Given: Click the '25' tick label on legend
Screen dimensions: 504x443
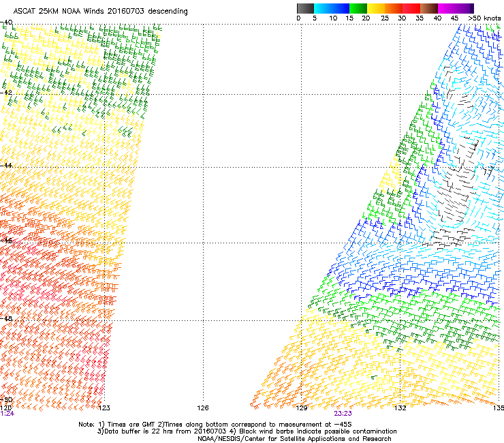Looking at the screenshot, I should [x=385, y=18].
